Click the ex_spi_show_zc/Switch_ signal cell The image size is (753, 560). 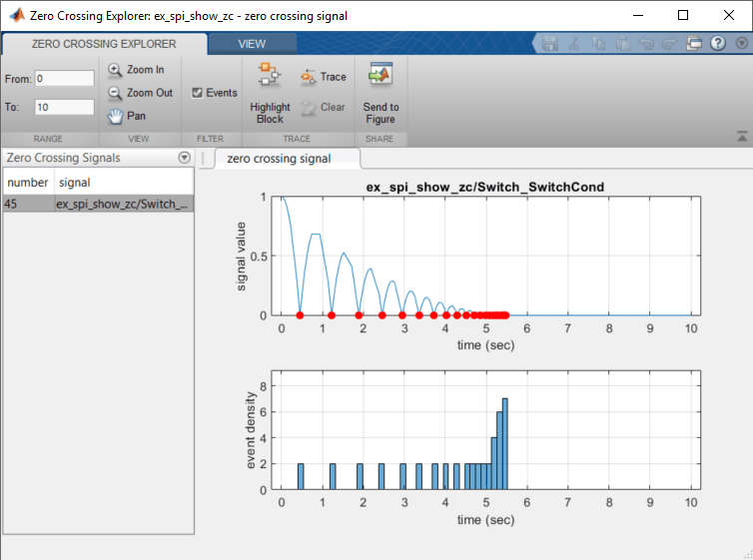[x=124, y=204]
